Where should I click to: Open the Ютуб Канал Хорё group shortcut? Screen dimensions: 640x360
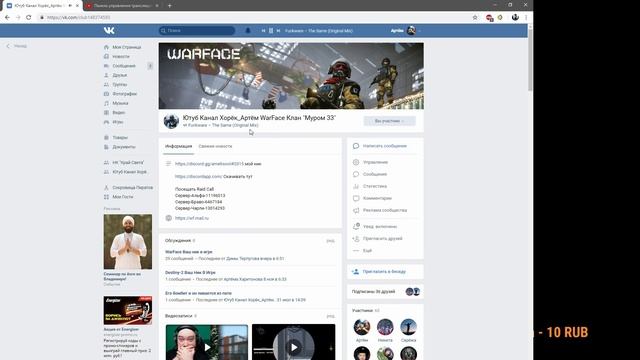[x=129, y=172]
